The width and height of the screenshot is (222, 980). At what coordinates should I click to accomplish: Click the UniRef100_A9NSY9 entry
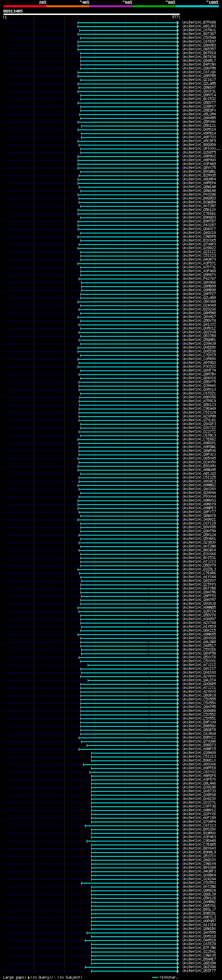click(199, 504)
